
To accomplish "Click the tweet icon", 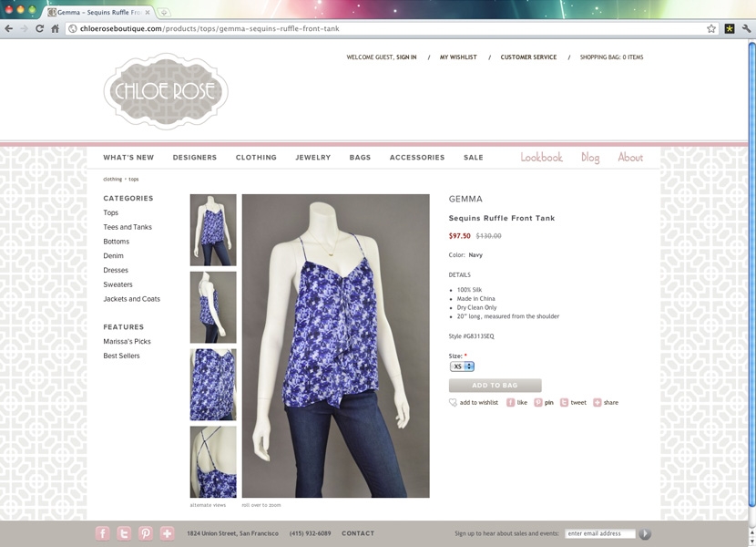I will [x=564, y=402].
